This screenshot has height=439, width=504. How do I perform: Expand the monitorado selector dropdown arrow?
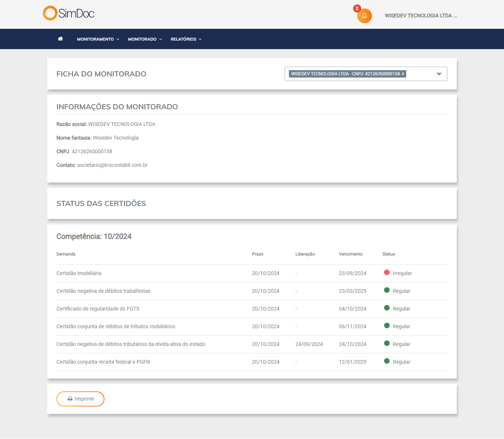coord(439,74)
